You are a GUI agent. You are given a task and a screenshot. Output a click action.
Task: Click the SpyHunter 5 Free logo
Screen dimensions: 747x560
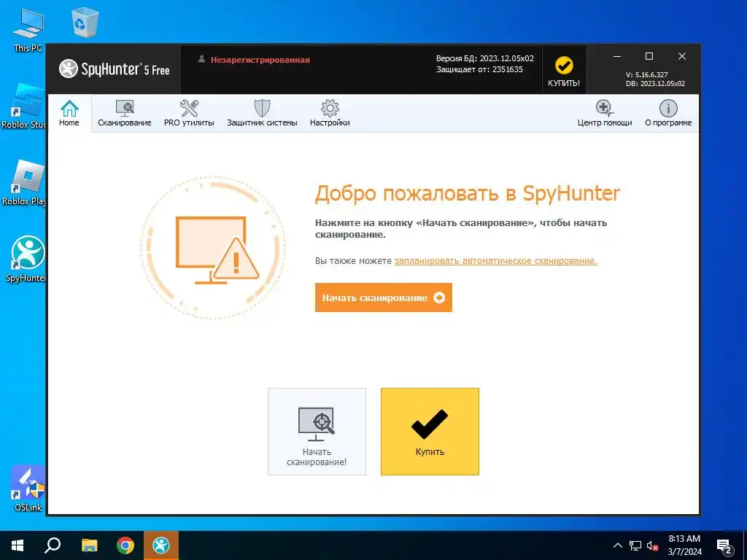(x=115, y=69)
